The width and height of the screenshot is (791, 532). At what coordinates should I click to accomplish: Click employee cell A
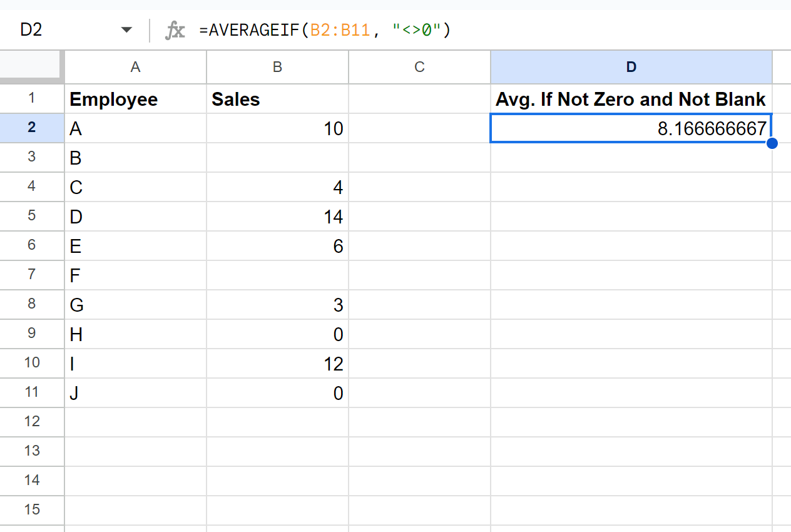pyautogui.click(x=135, y=128)
